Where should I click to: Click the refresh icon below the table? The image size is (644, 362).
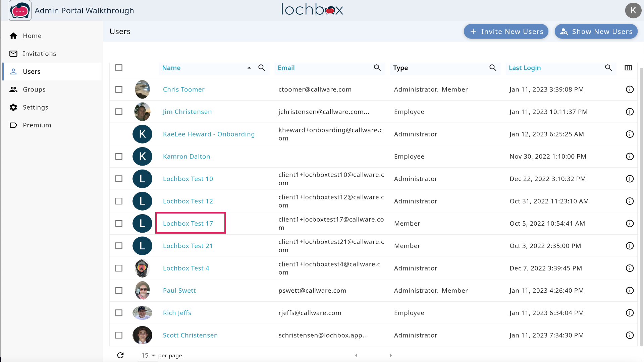coord(120,355)
